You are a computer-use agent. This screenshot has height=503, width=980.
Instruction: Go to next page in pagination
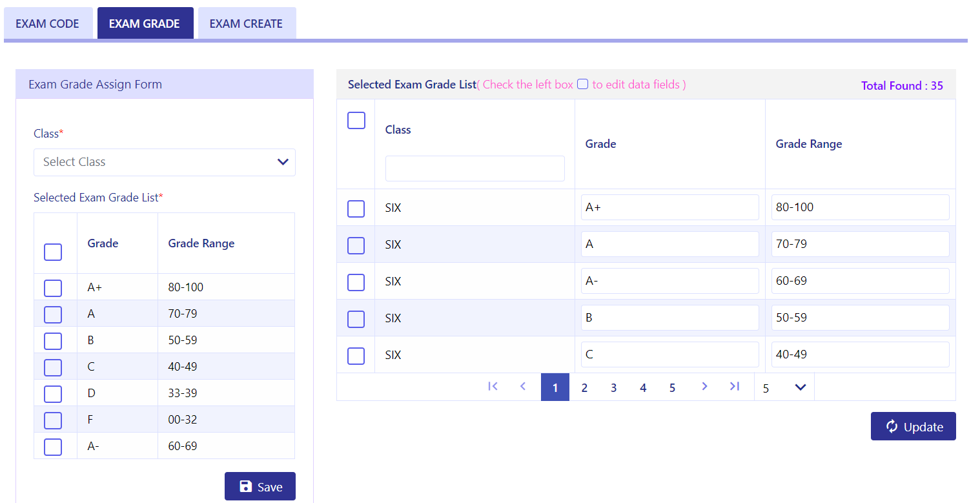click(x=704, y=387)
